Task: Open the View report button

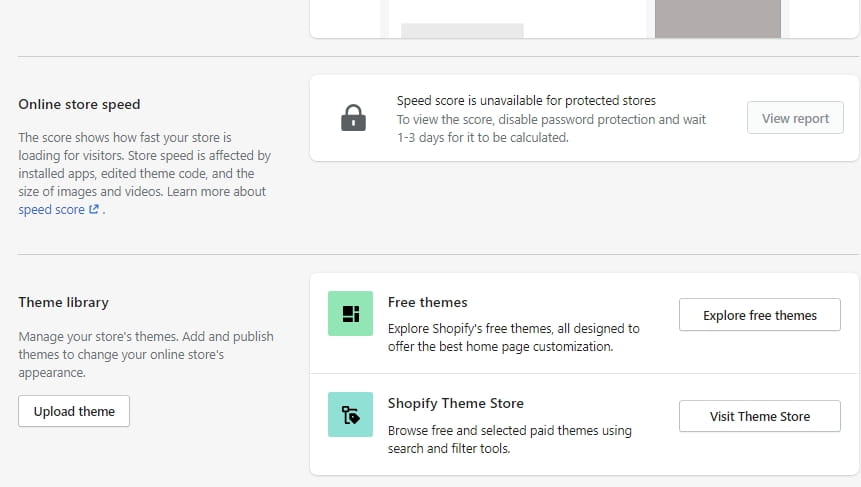Action: pos(795,118)
